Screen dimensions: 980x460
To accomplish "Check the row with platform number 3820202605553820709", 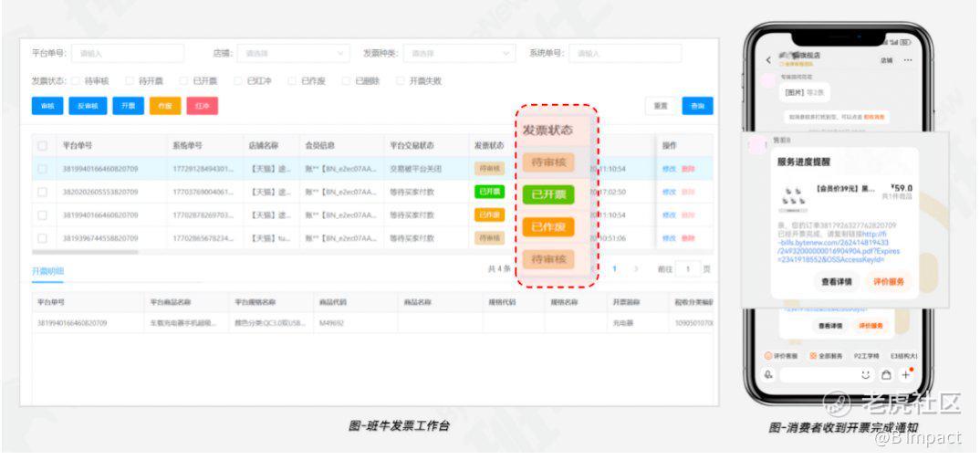I will [43, 192].
